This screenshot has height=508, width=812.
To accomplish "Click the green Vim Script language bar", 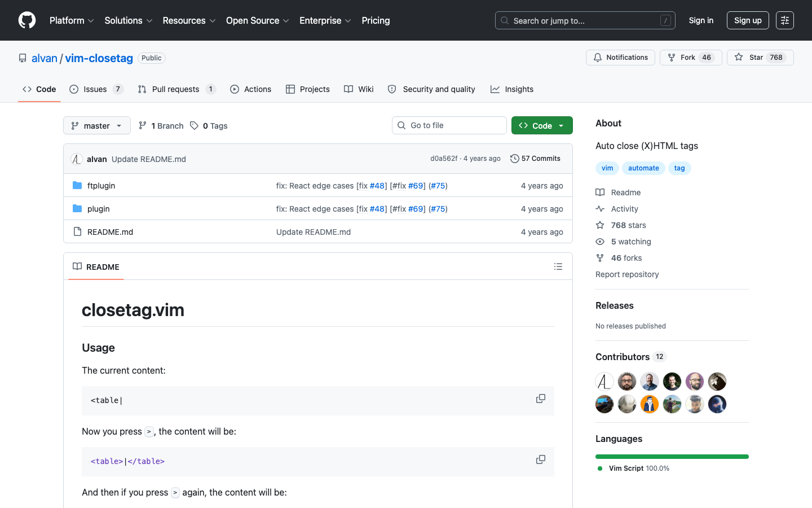I will click(672, 457).
